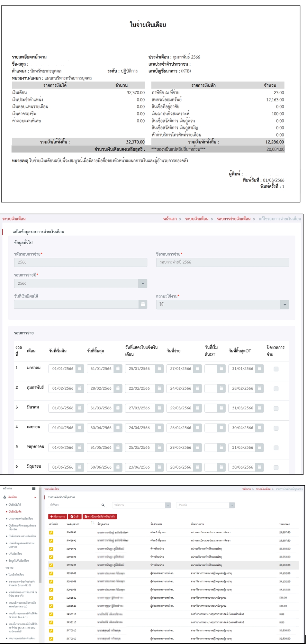Click ระบบเงินเดือน breadcrumb in deductions list page
This screenshot has width=307, height=644.
[263, 489]
